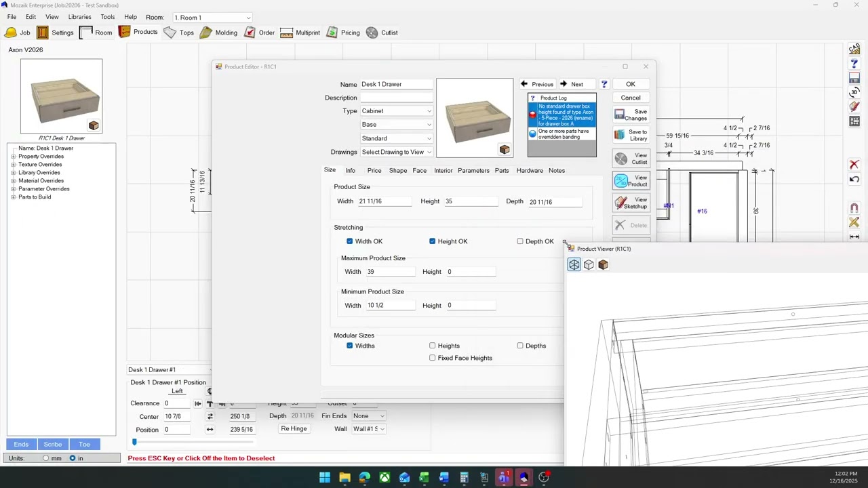Click the swap arrows icon beside Center field

210,416
